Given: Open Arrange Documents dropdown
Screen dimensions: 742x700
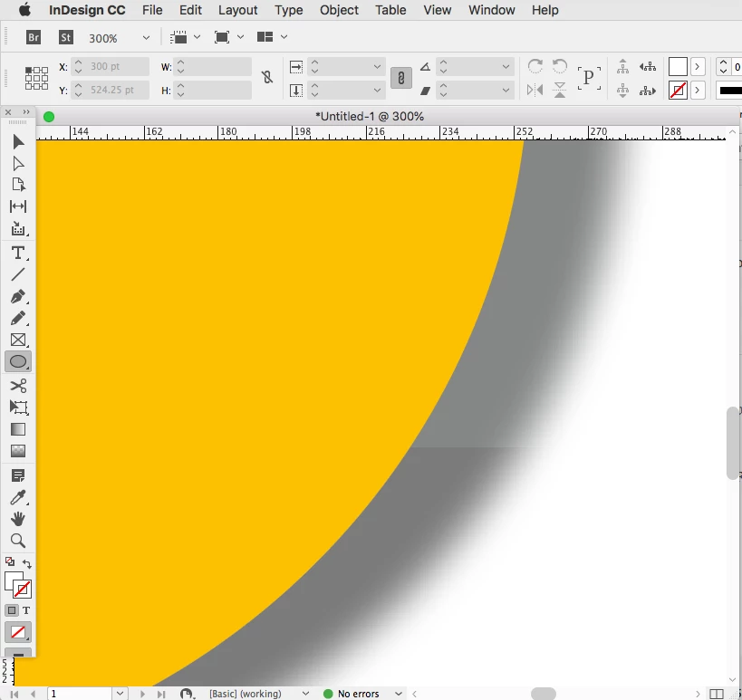Looking at the screenshot, I should pos(284,37).
